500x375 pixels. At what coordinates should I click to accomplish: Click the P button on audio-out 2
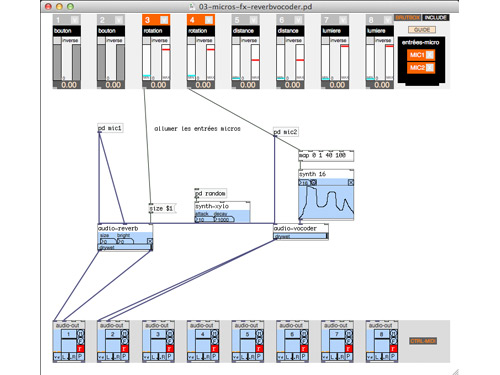tap(124, 357)
